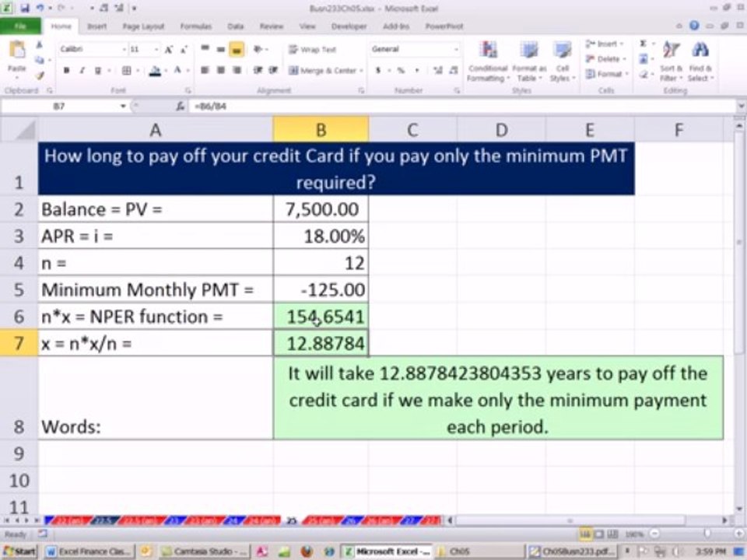Open Format as Table menu
This screenshot has width=747, height=560.
529,61
